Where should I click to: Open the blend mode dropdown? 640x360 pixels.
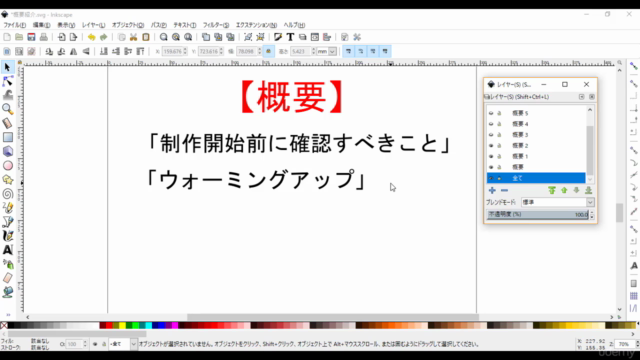point(558,202)
